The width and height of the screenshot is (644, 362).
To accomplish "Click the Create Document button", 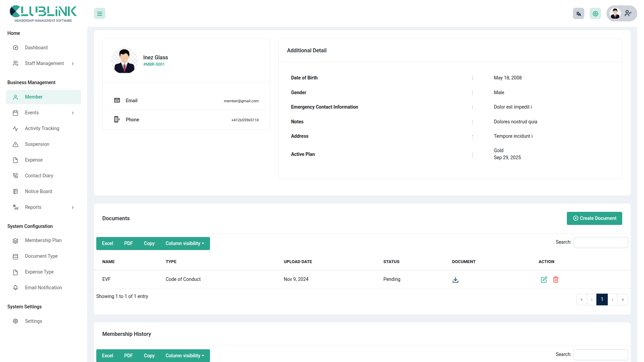I will coord(594,218).
